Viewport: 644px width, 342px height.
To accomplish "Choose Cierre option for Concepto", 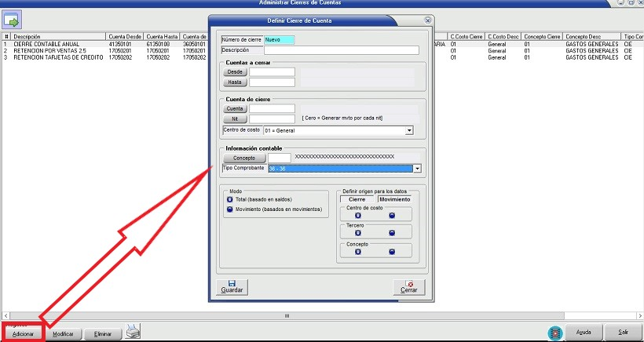I will coord(357,252).
